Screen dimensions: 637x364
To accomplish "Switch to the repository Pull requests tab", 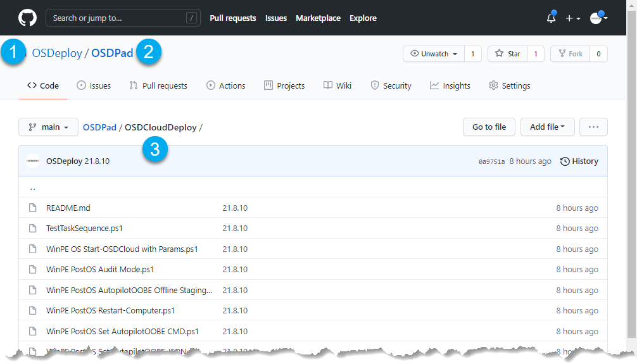I will pyautogui.click(x=158, y=85).
